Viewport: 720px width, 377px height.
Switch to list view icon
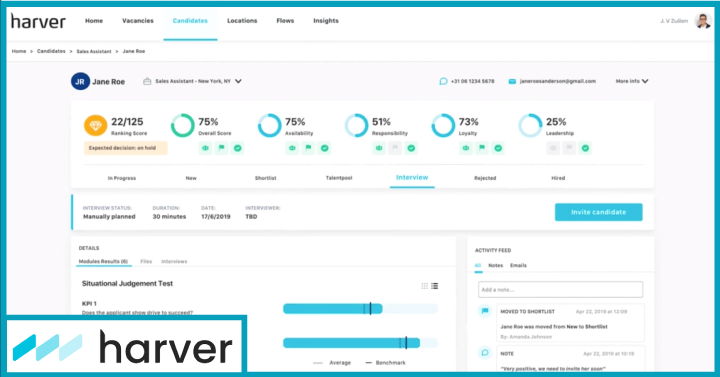[x=435, y=286]
